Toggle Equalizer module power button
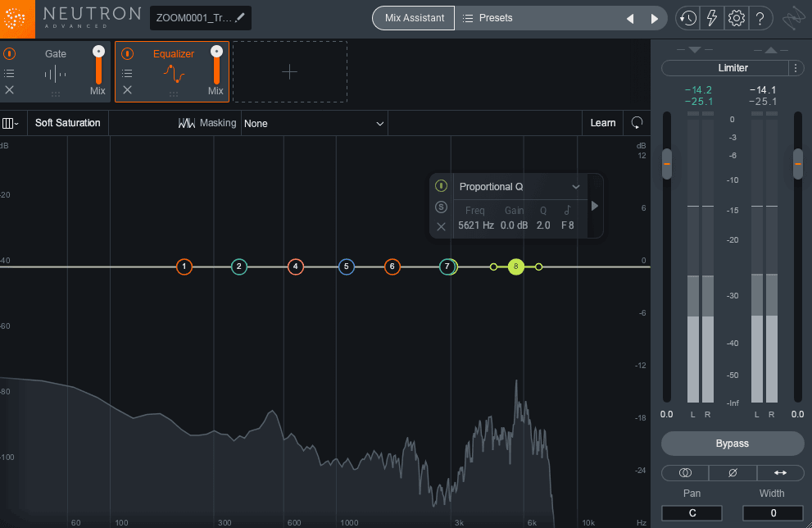 (x=127, y=53)
